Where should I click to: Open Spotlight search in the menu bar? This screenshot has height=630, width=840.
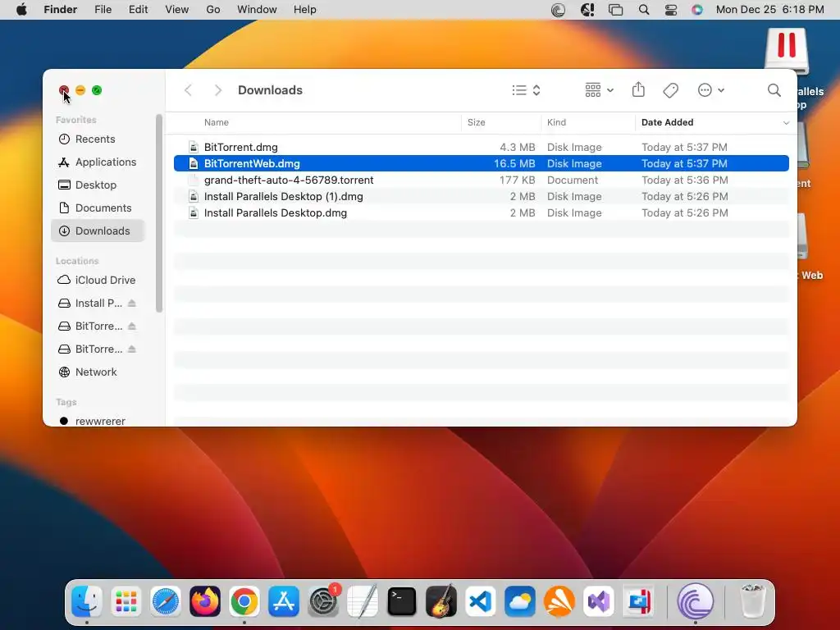[644, 10]
